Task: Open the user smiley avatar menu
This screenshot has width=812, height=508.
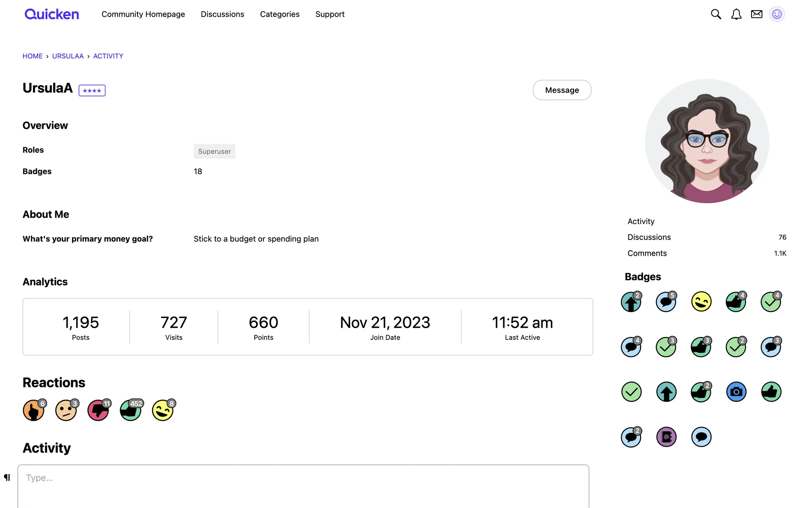Action: click(776, 14)
